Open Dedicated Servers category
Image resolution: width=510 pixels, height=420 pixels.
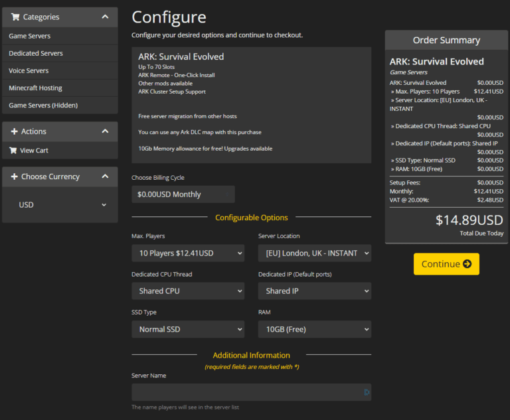60,53
